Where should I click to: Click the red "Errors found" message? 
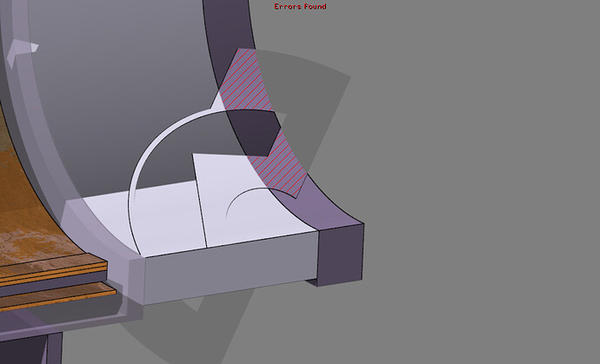[x=300, y=6]
